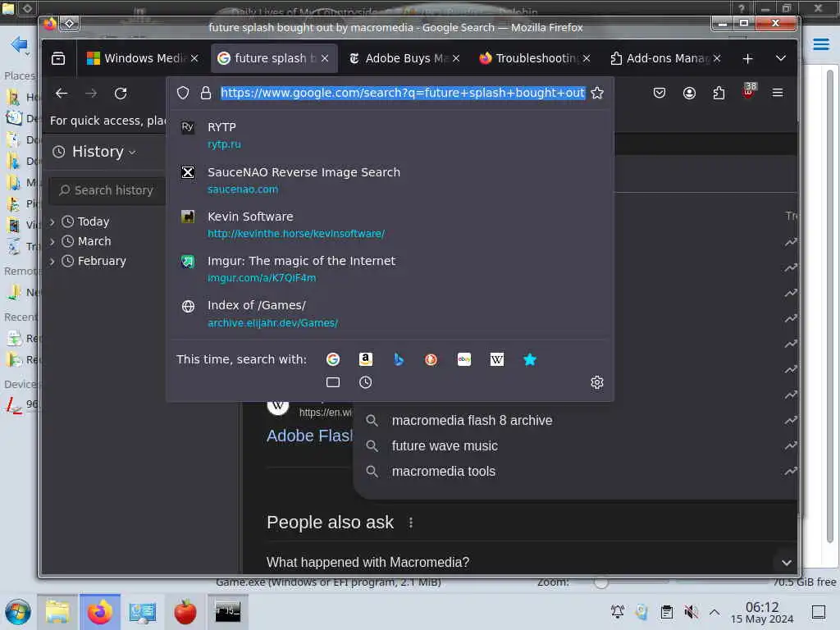Open SauceNAO Reverse Image Search suggestion
Screen dimensions: 840x630
[x=390, y=180]
